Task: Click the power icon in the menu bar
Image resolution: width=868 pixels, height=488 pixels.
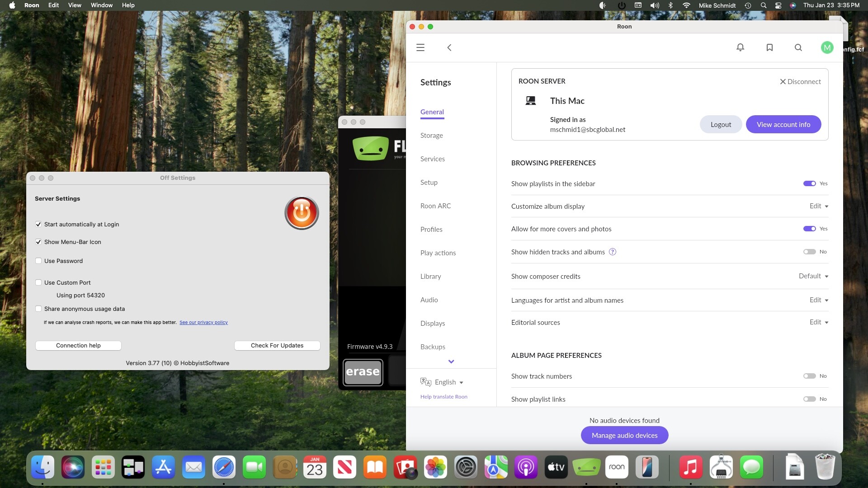Action: coord(622,5)
